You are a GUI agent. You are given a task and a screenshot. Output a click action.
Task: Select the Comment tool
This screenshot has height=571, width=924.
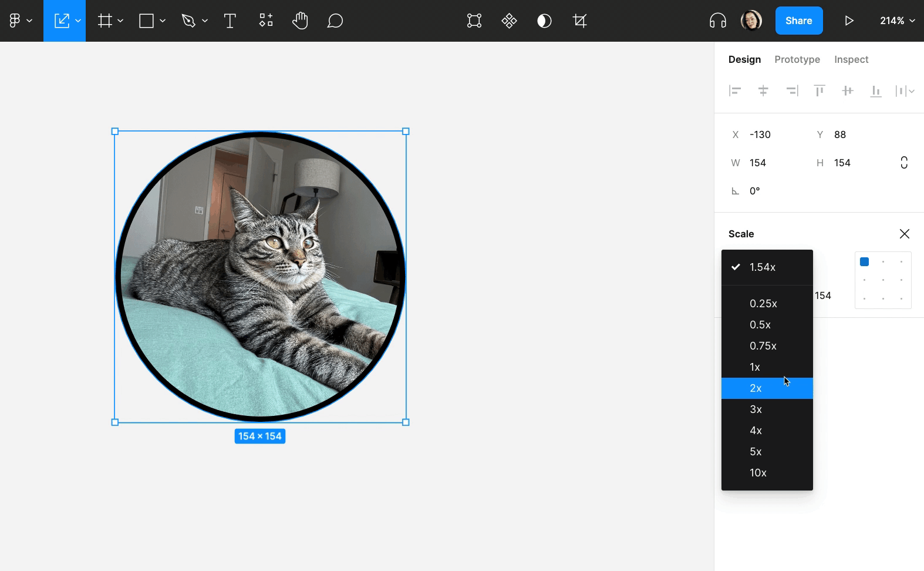tap(335, 21)
